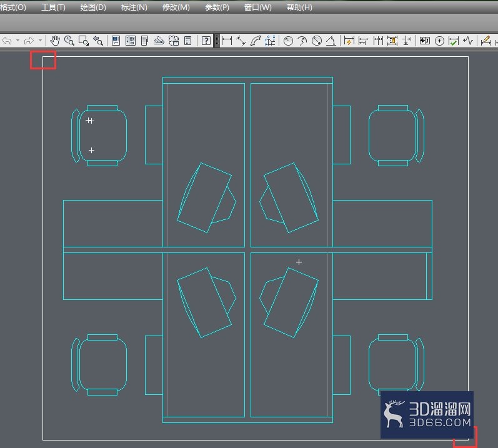Viewport: 498px width, 448px height.
Task: Open the 窗口(W) menu
Action: click(x=258, y=7)
